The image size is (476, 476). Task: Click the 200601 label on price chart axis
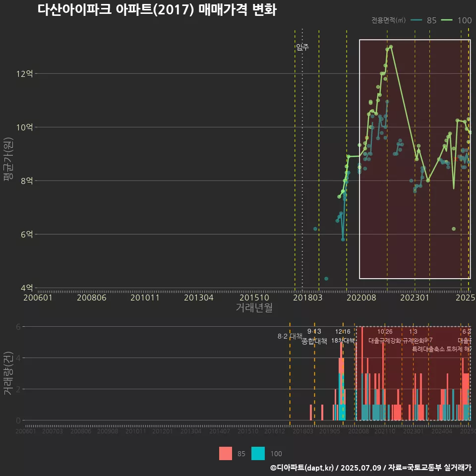coord(38,297)
